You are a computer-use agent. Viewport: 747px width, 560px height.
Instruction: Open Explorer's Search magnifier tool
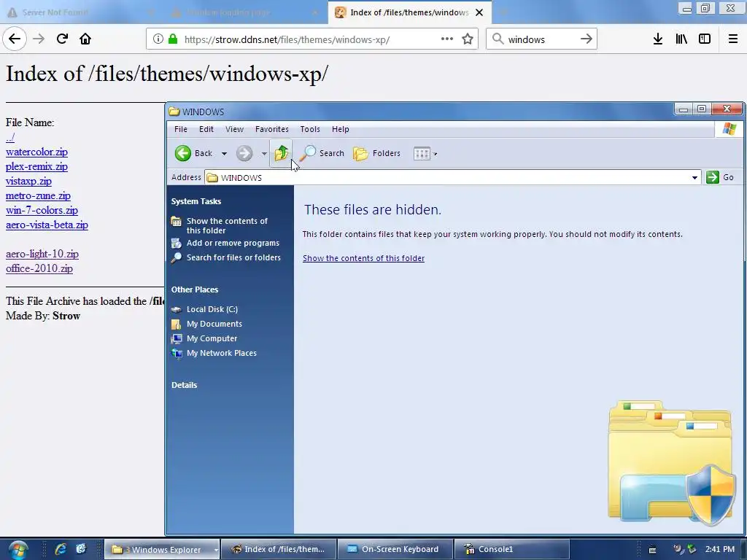tap(322, 153)
